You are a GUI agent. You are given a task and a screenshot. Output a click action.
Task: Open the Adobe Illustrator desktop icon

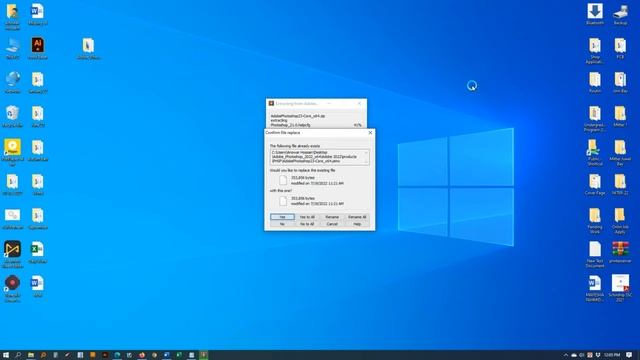tap(38, 48)
